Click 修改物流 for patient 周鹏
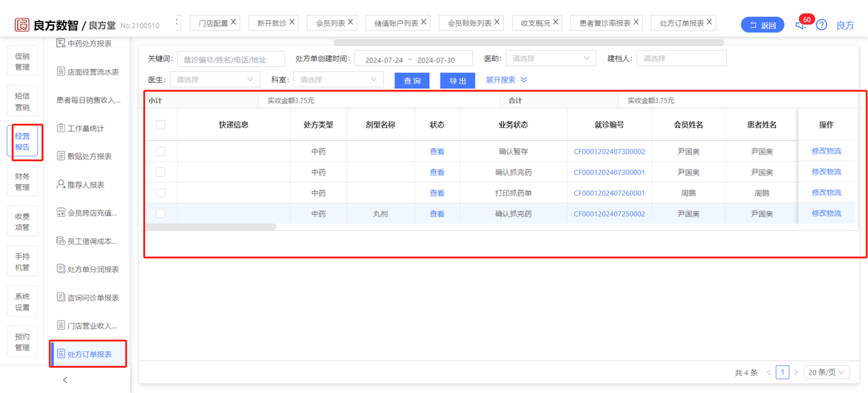 826,192
